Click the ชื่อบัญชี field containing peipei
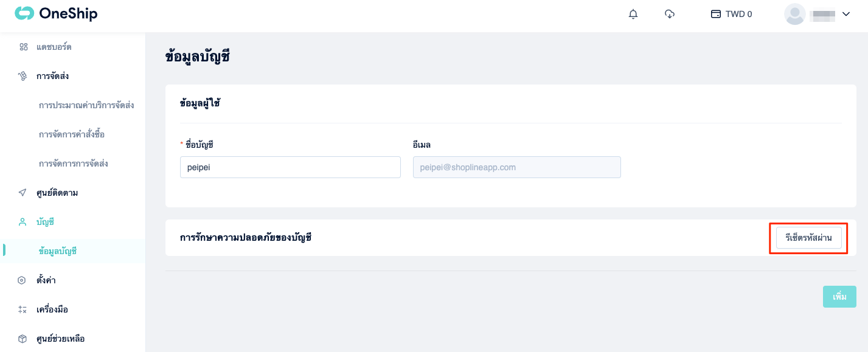Image resolution: width=868 pixels, height=352 pixels. (x=290, y=167)
